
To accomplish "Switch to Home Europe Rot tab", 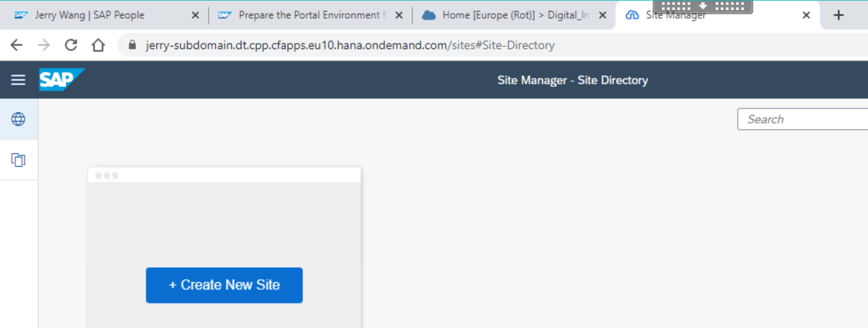I will click(514, 15).
